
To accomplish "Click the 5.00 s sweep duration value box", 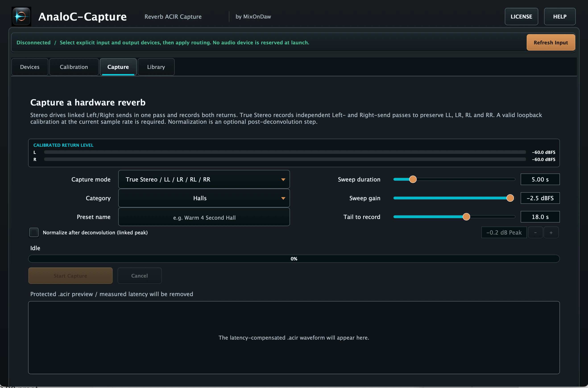I will [x=540, y=180].
